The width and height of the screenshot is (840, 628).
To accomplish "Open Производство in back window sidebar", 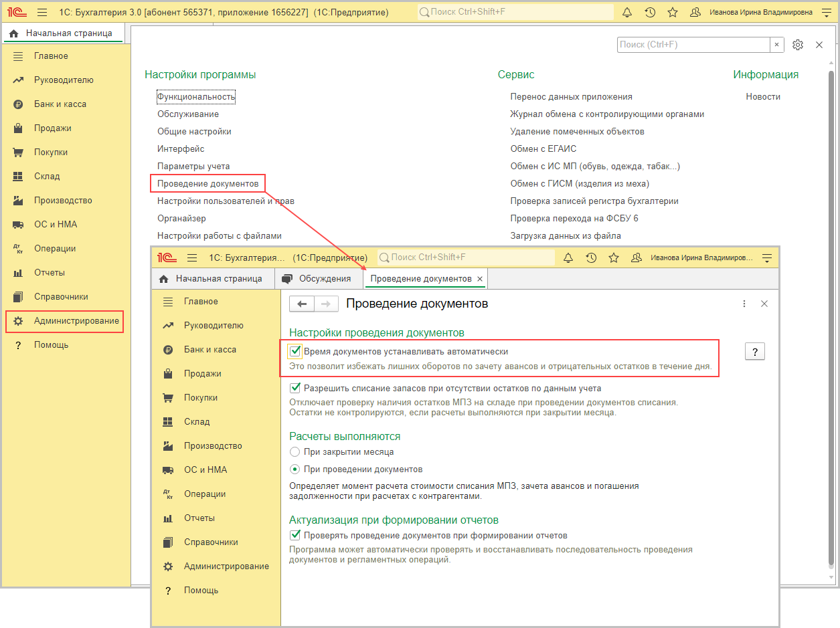I will pyautogui.click(x=63, y=201).
